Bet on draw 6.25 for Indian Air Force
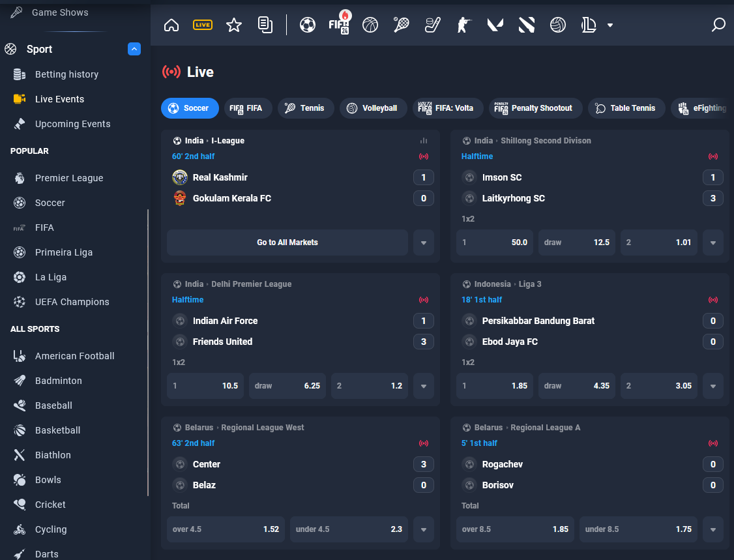This screenshot has width=734, height=560. point(287,386)
